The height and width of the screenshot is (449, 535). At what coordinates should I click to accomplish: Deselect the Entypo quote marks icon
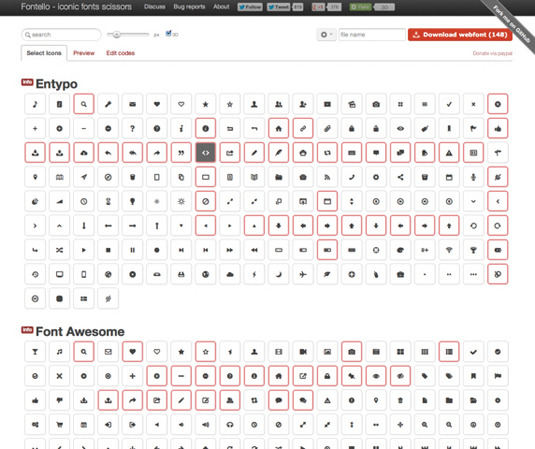[181, 153]
